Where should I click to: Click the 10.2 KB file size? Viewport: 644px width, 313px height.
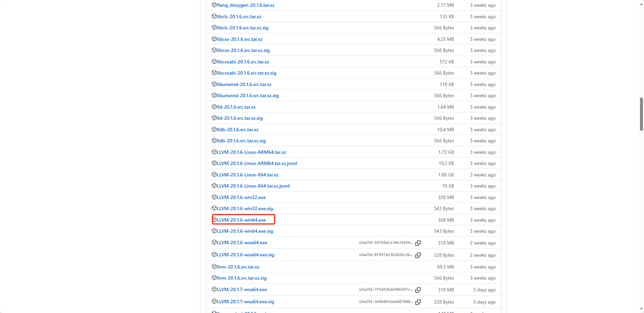point(446,163)
